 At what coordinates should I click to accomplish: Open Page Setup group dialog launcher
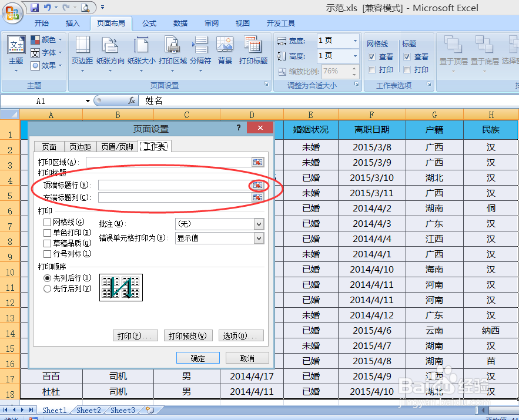click(266, 85)
